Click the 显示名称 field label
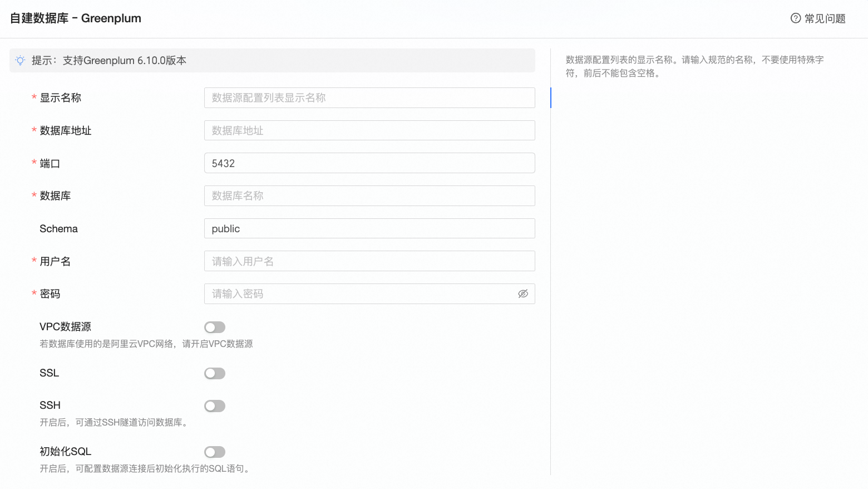868x489 pixels. [x=61, y=98]
